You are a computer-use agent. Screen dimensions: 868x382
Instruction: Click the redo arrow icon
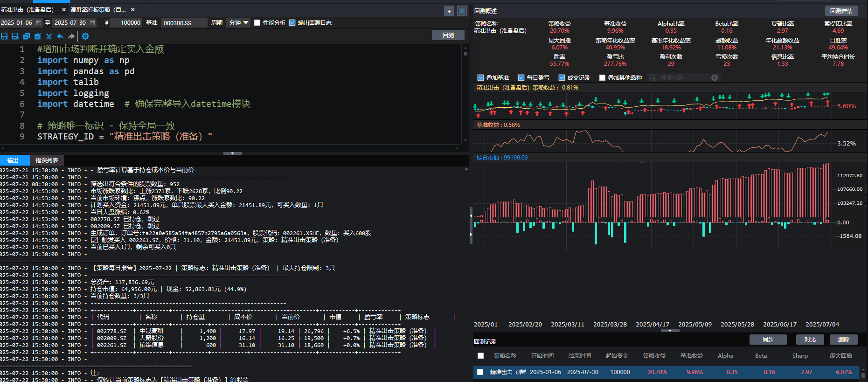pyautogui.click(x=71, y=36)
